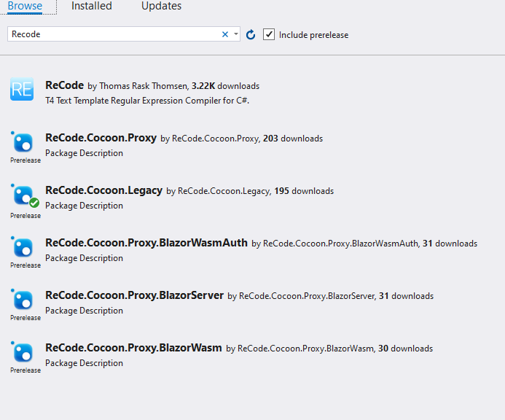Click '3.22K downloads' on the ReCode row
The width and height of the screenshot is (505, 420).
(x=225, y=86)
